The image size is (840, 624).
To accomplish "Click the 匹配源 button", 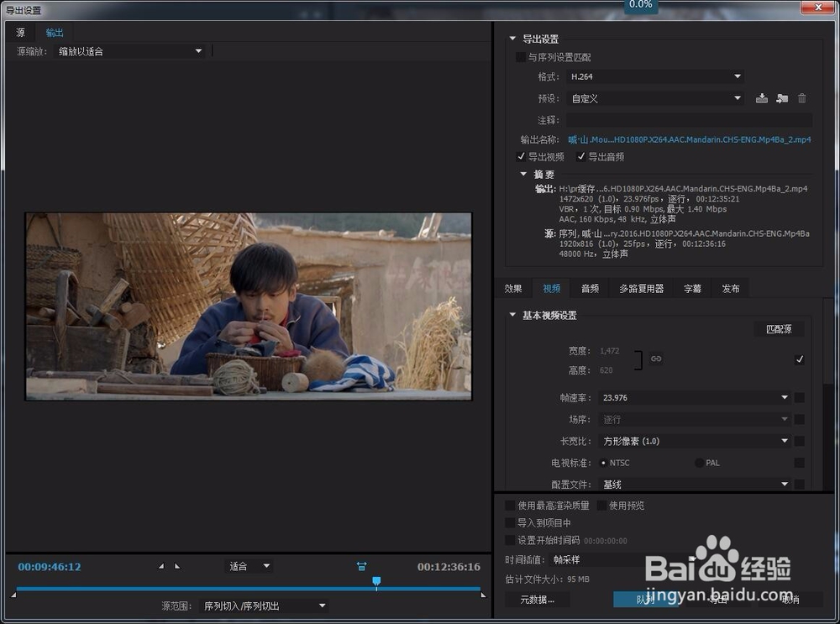I will [779, 329].
